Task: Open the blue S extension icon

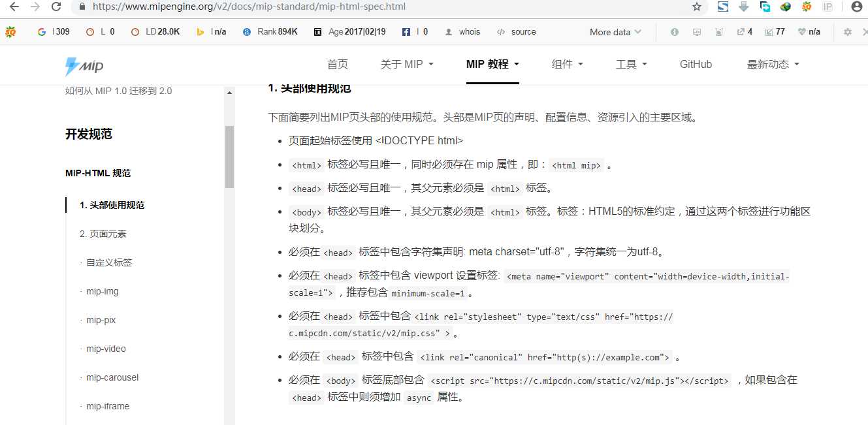Action: pyautogui.click(x=723, y=7)
